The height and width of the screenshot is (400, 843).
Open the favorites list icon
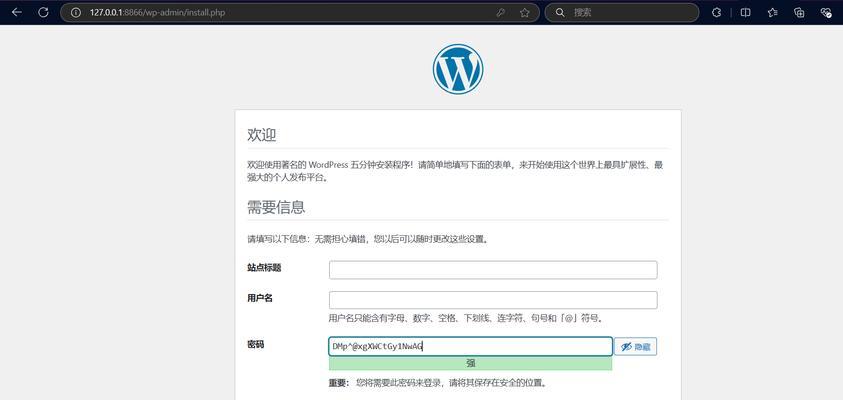773,12
